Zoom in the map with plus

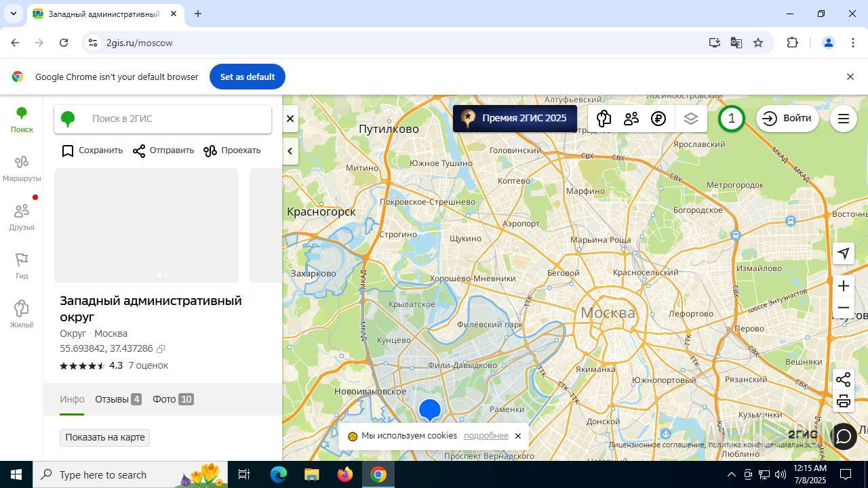coord(844,286)
